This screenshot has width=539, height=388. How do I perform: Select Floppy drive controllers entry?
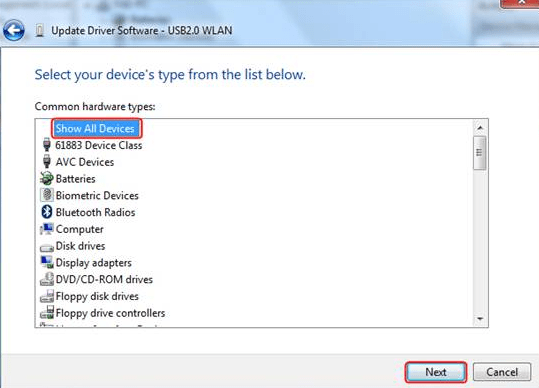click(x=110, y=313)
